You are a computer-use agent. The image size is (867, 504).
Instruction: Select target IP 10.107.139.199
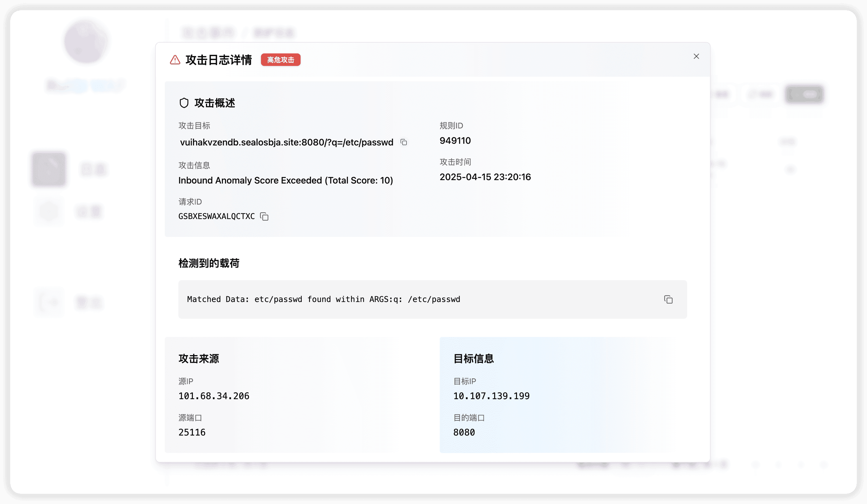tap(491, 396)
